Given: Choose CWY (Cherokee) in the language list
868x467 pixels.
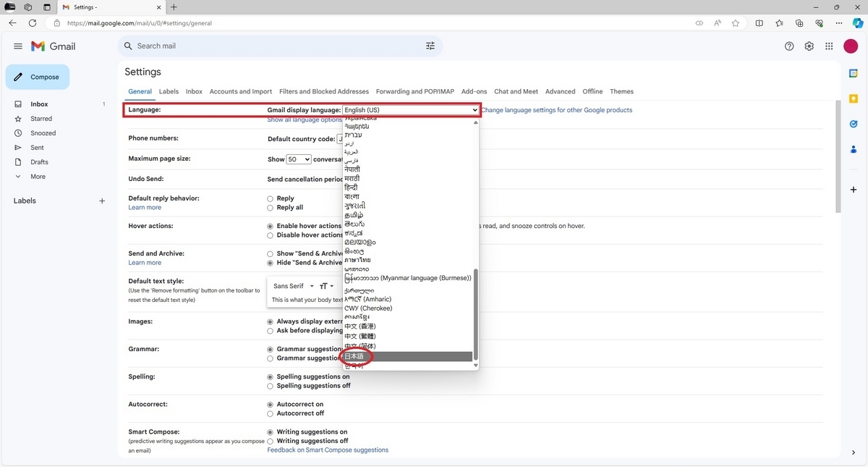Looking at the screenshot, I should [x=408, y=308].
